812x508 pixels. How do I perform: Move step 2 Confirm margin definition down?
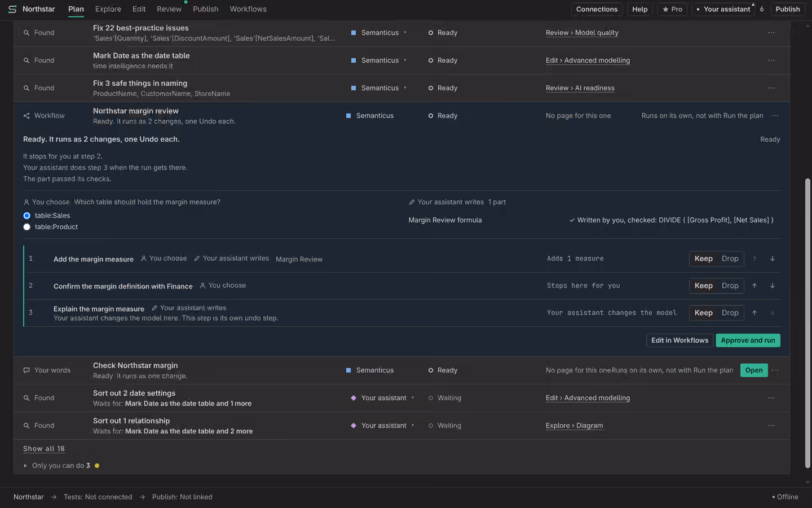click(773, 286)
